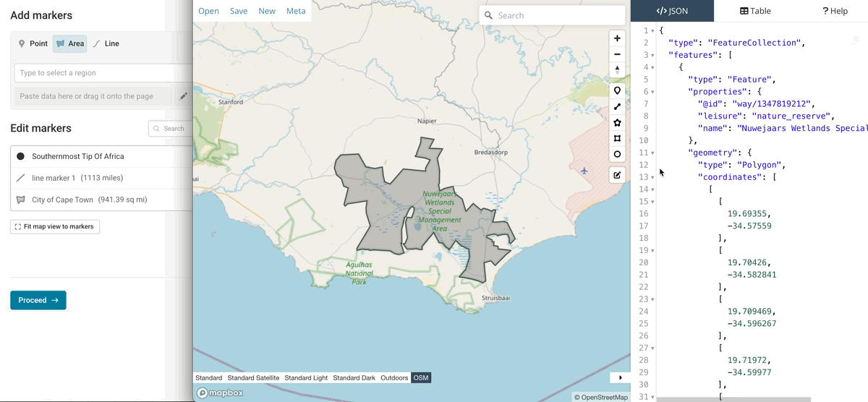Click the search magnifier icon on map
The image size is (868, 402).
click(x=489, y=15)
